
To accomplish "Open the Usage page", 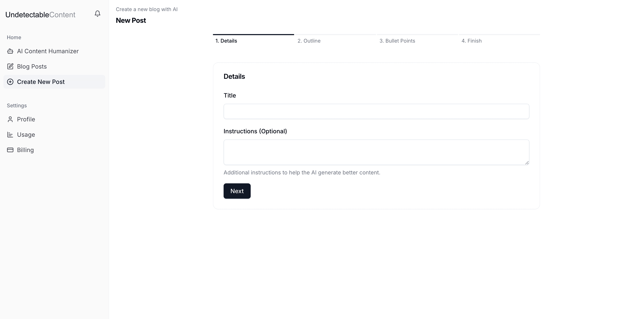I will coord(26,135).
